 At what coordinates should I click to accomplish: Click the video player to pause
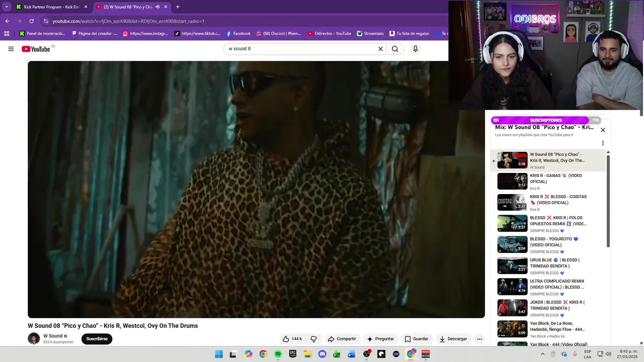[256, 190]
